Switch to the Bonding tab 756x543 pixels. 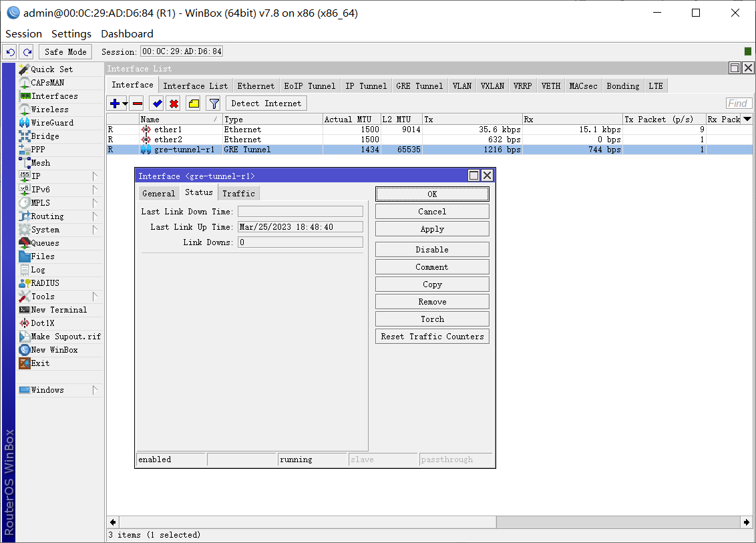click(622, 86)
